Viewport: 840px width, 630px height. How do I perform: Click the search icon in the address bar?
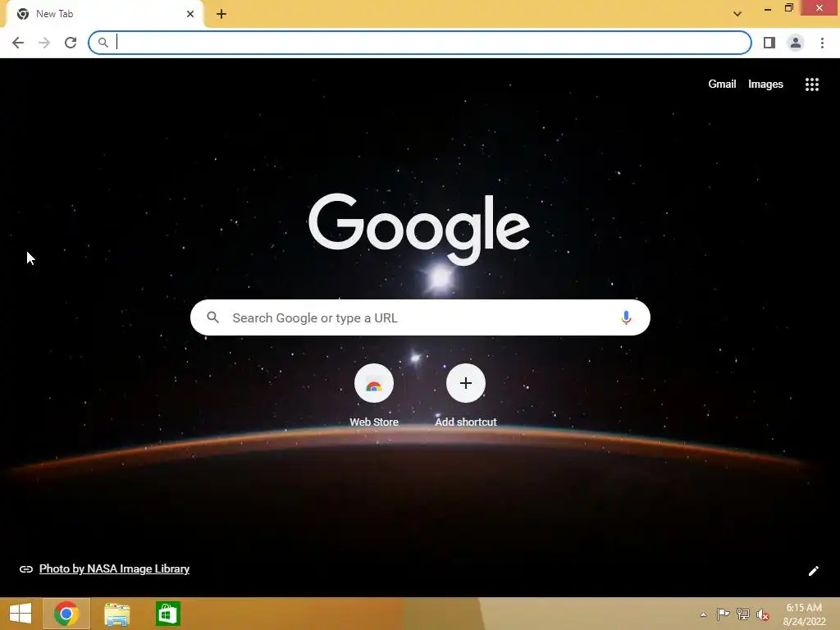103,43
